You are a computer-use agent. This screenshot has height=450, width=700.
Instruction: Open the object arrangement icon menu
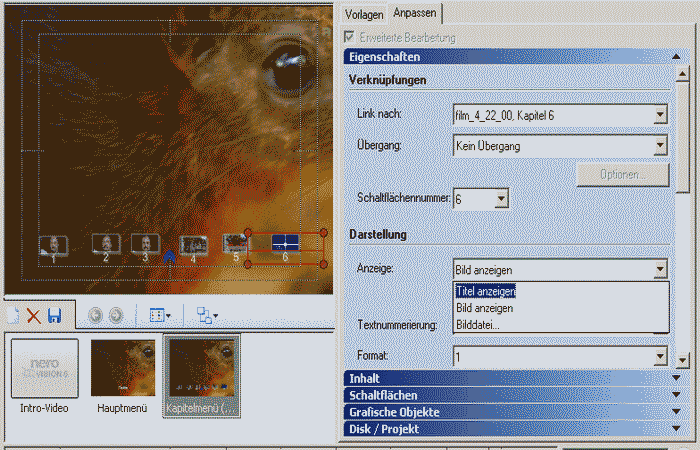[x=206, y=316]
